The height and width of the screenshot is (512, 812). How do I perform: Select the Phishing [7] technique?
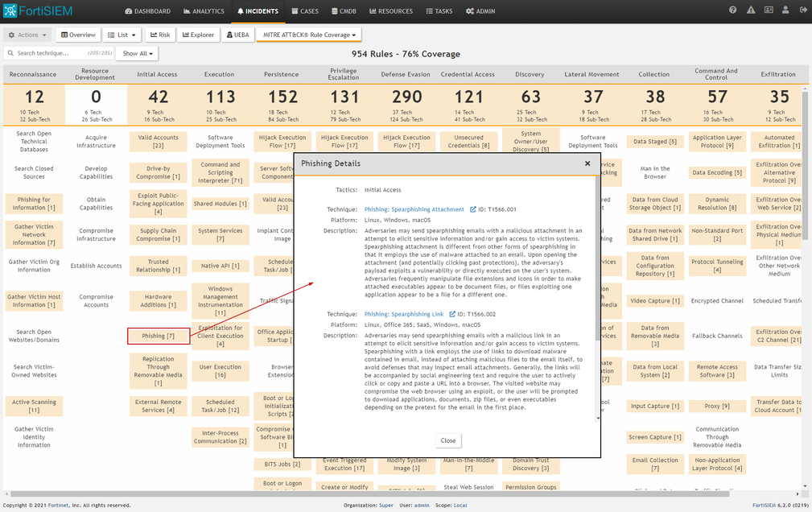point(158,336)
